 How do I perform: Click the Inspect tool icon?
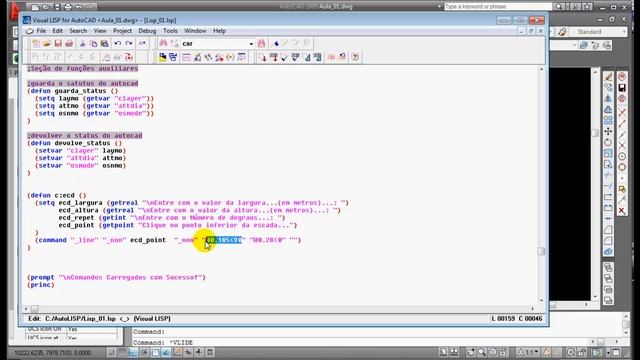pyautogui.click(x=198, y=57)
